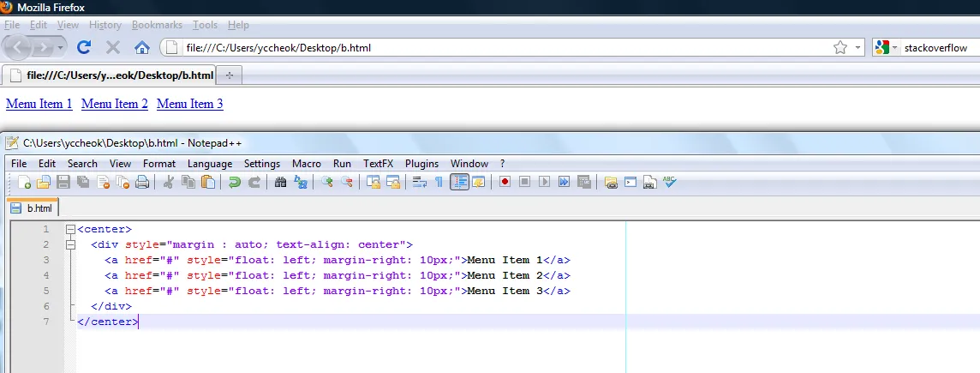The image size is (980, 373).
Task: Open the Firefox address bar dropdown arrow
Action: point(857,47)
